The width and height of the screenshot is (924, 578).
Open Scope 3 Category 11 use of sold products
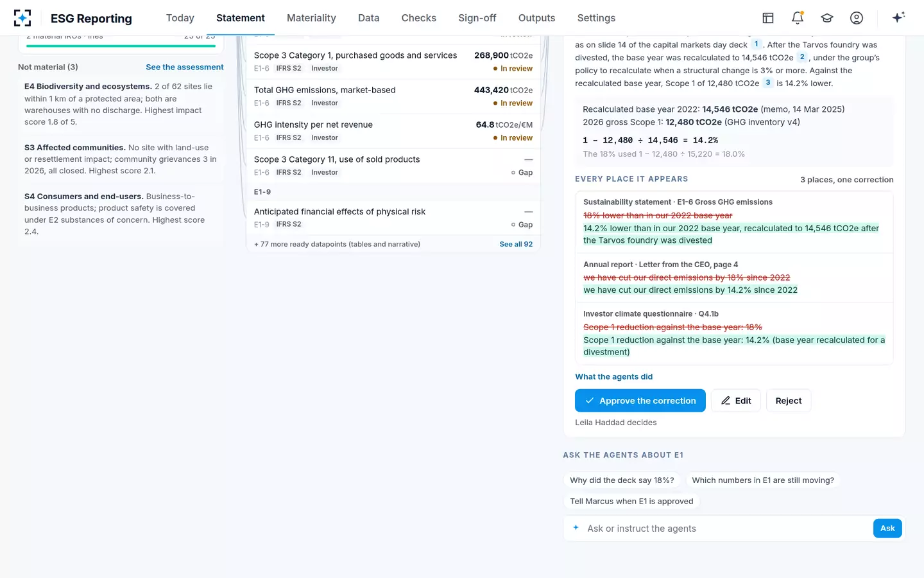393,166
